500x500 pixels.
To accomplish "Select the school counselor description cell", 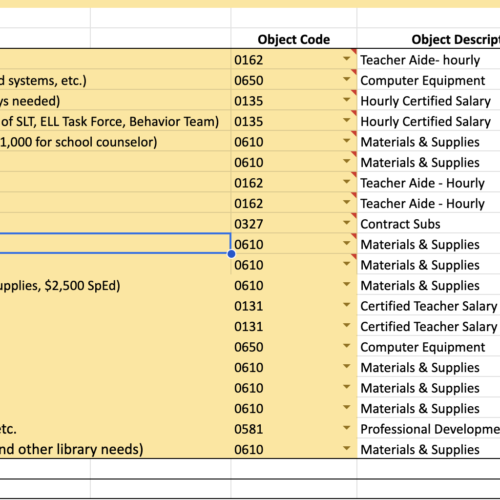I will tap(115, 142).
